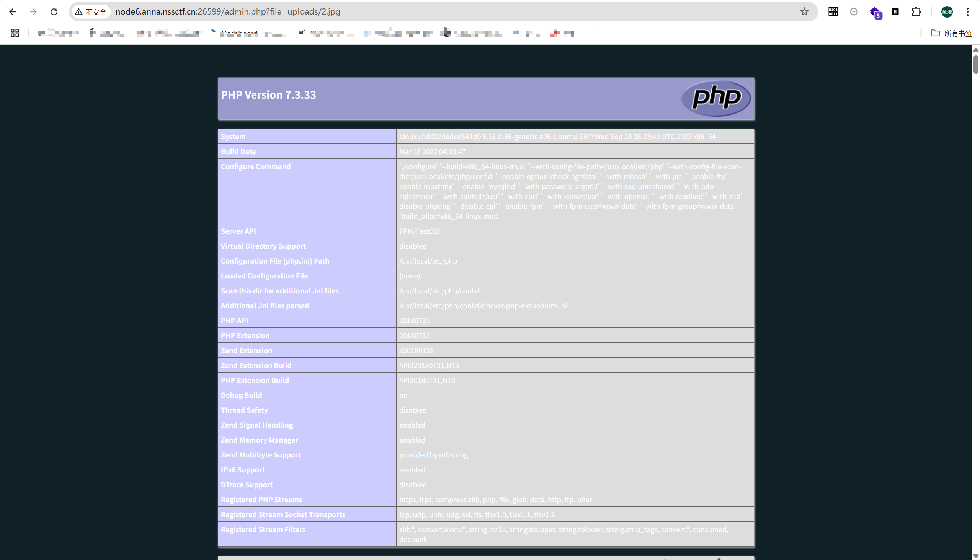This screenshot has width=980, height=560.
Task: Open the green profile avatar
Action: pyautogui.click(x=947, y=11)
